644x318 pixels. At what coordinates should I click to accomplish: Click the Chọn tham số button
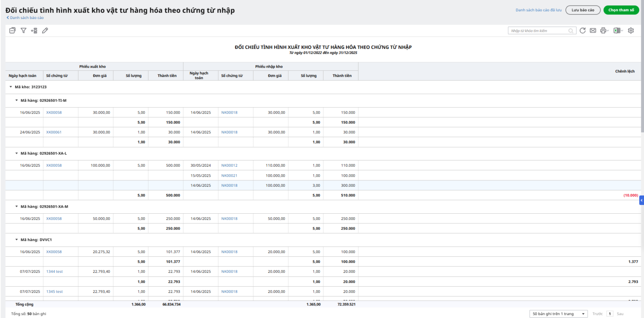(621, 10)
